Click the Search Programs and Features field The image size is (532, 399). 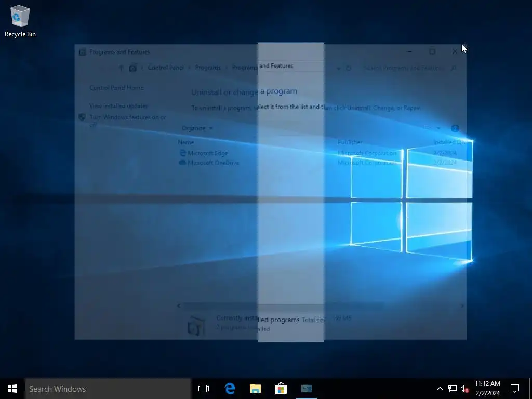[410, 68]
